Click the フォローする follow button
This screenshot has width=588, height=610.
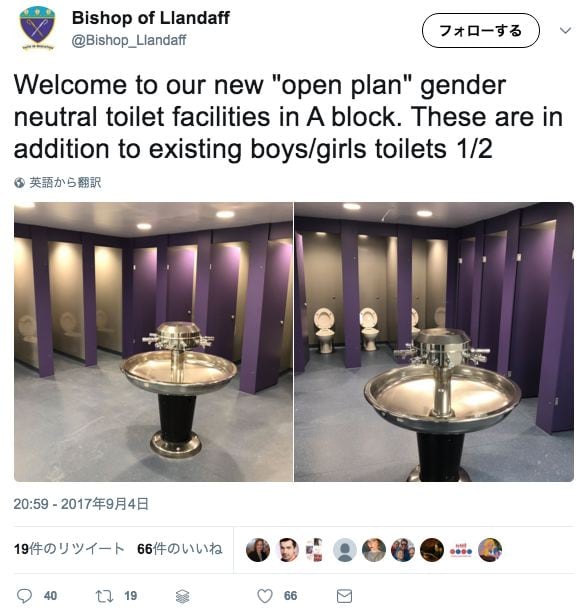pos(481,30)
